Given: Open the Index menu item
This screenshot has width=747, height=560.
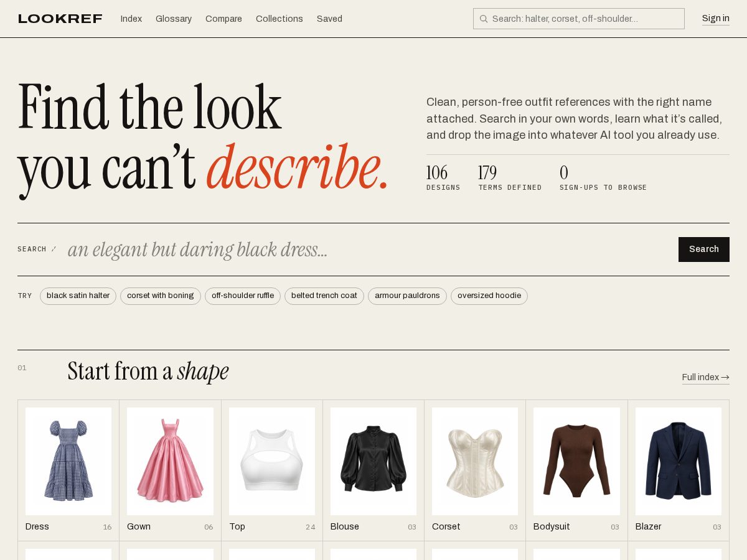Looking at the screenshot, I should [131, 19].
